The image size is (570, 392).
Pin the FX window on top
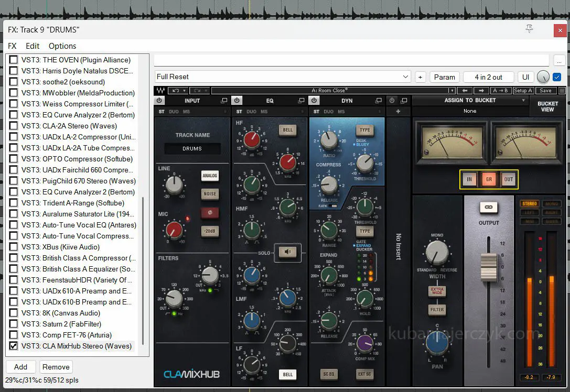(529, 29)
